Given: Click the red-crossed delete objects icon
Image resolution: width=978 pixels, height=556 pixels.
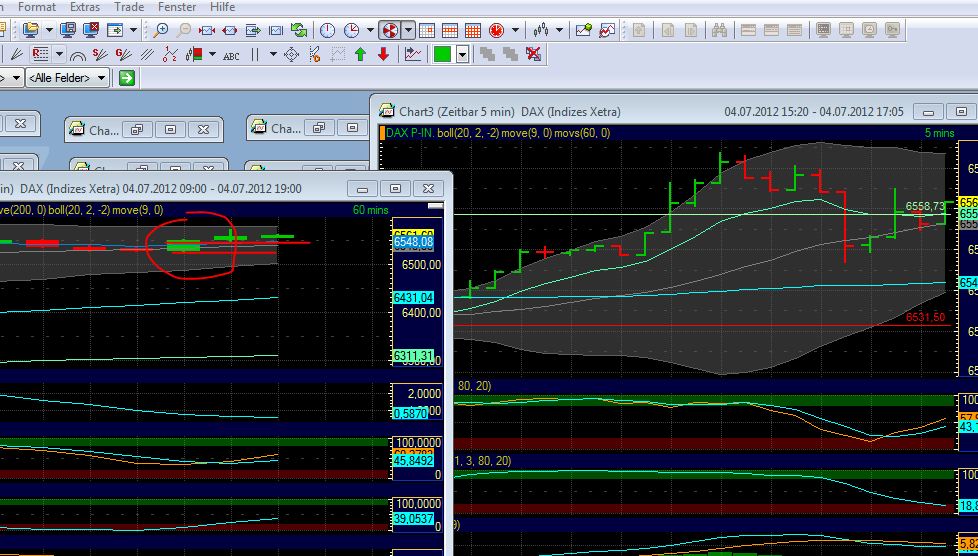Looking at the screenshot, I should coord(534,54).
